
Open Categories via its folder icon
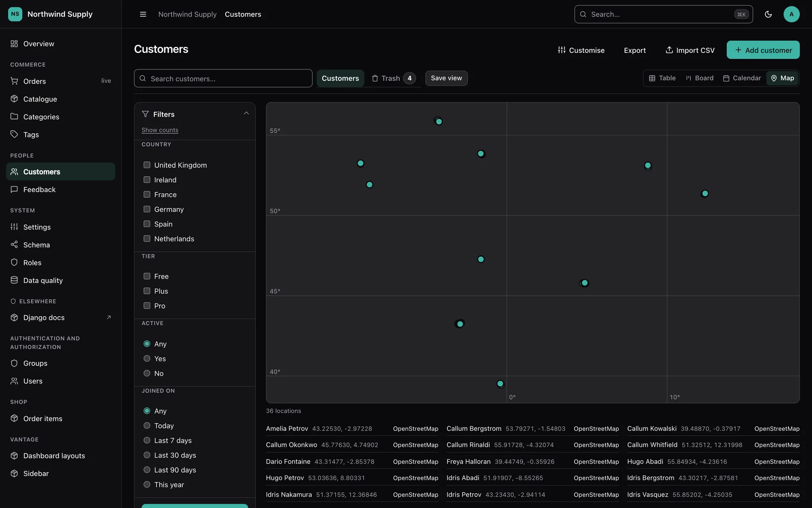pyautogui.click(x=14, y=117)
